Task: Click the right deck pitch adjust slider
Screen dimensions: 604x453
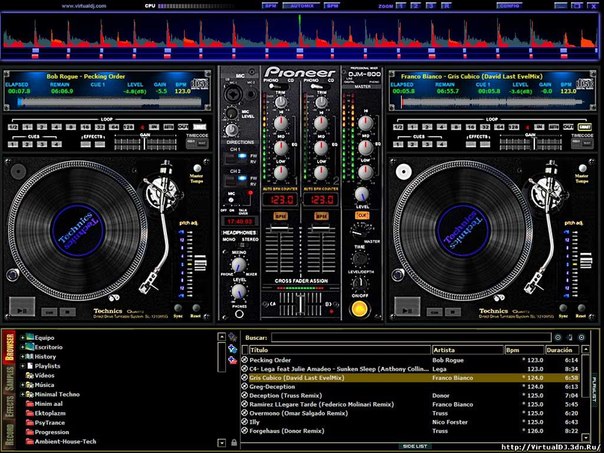Action: [x=586, y=261]
